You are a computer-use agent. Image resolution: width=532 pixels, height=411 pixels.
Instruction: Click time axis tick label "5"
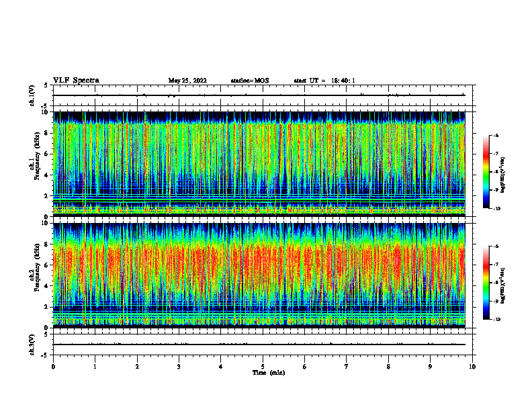(x=263, y=367)
